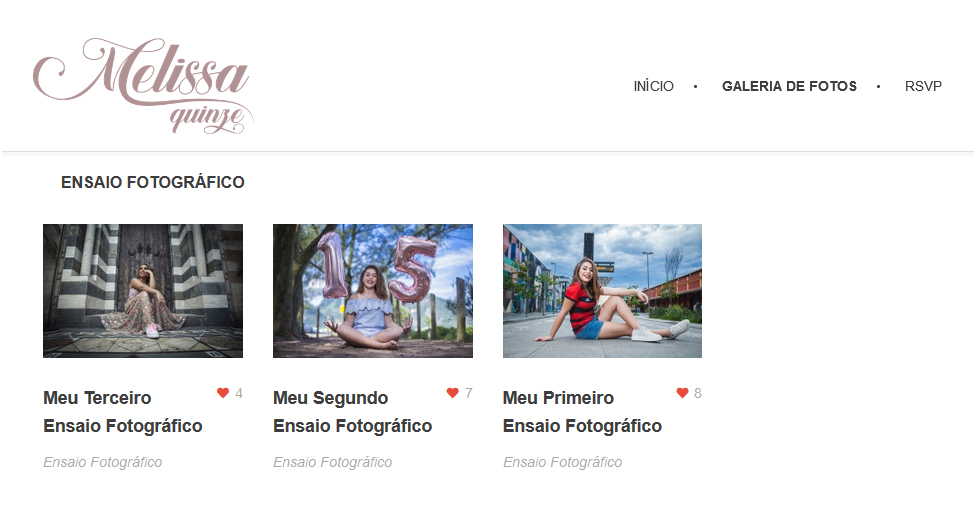This screenshot has width=975, height=512.
Task: Open the red striped shirt photo thumbnail
Action: [603, 291]
